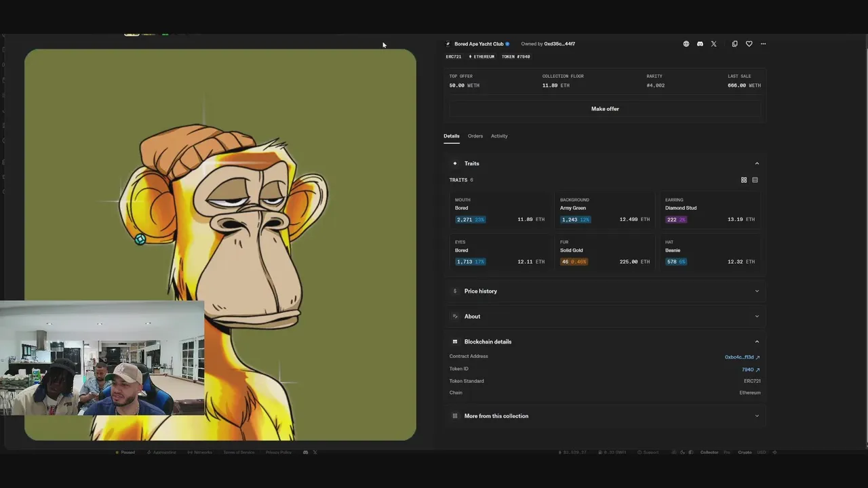
Task: Switch traits to list view
Action: pos(755,180)
